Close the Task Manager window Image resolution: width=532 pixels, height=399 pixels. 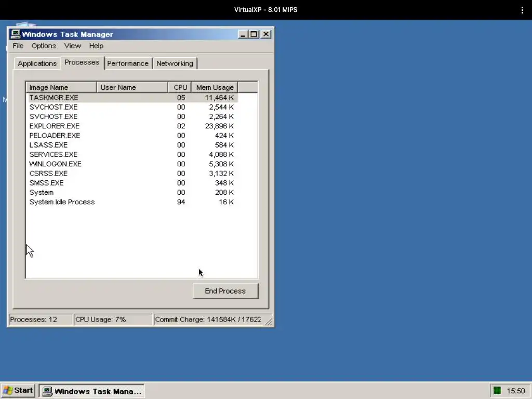pos(266,34)
